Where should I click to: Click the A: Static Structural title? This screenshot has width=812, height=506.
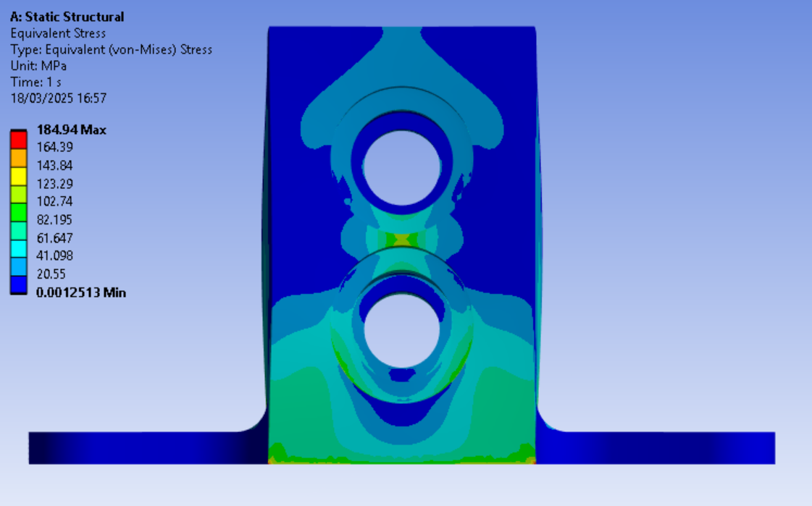coord(67,17)
